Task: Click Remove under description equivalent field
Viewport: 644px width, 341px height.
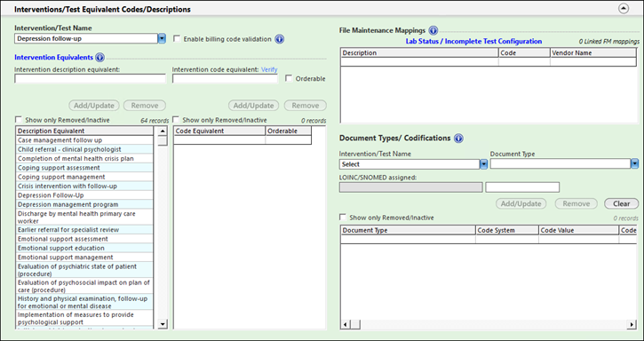Action: pos(145,106)
